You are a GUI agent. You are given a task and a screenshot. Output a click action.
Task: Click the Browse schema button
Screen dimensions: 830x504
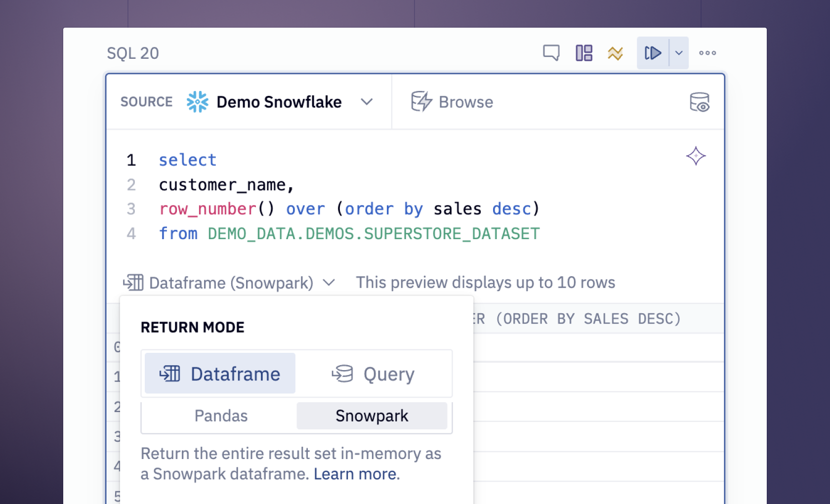pos(452,102)
